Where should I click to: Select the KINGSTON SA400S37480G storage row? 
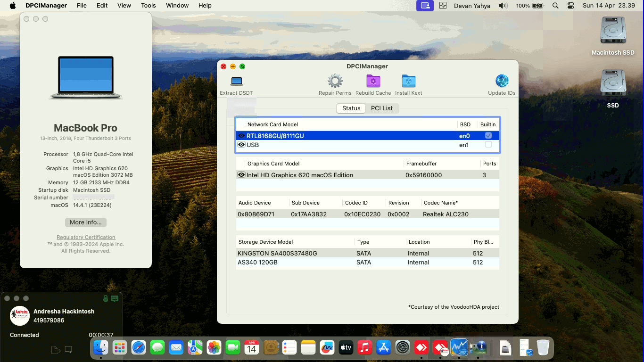click(x=367, y=253)
